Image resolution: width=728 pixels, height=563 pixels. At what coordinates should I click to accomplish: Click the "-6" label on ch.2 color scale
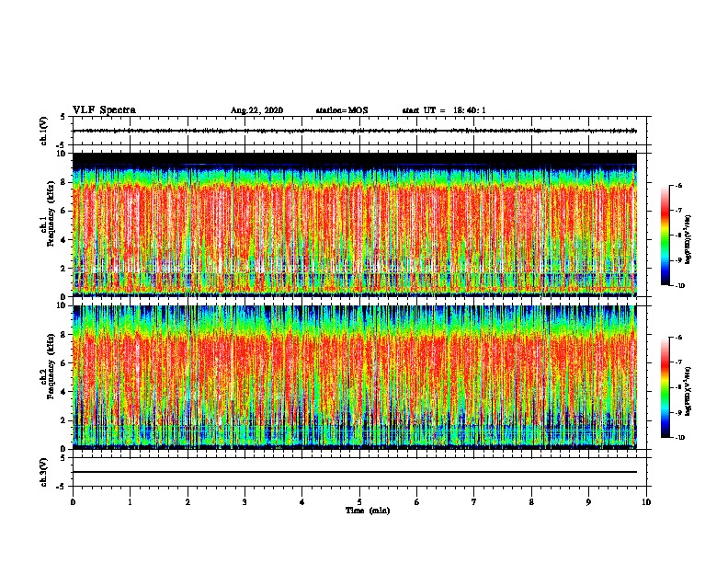(679, 338)
